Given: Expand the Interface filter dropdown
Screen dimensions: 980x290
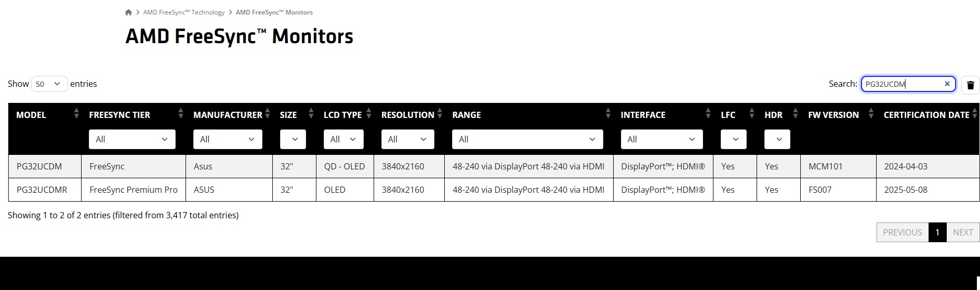Looking at the screenshot, I should point(661,139).
